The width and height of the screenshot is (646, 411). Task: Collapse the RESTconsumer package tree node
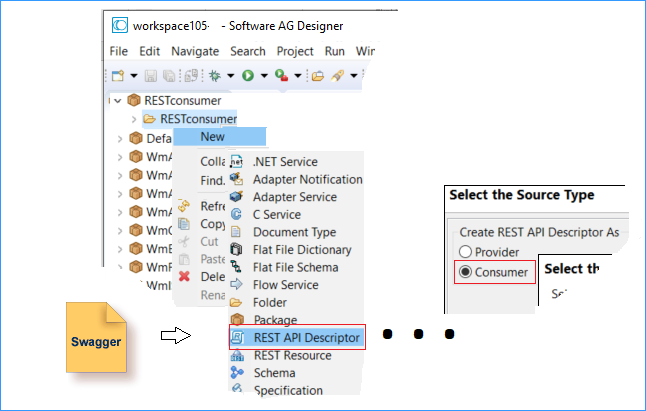tap(118, 100)
